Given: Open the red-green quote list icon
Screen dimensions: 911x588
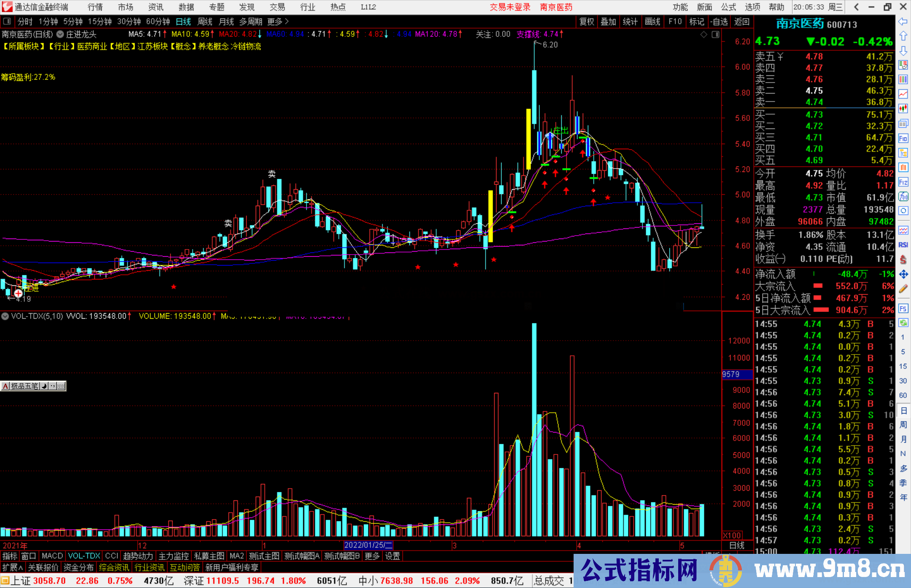Looking at the screenshot, I should [x=903, y=65].
